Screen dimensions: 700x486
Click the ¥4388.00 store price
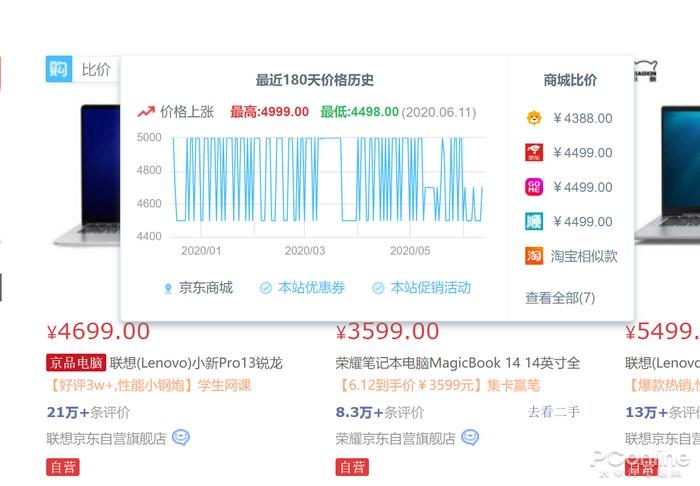point(583,118)
